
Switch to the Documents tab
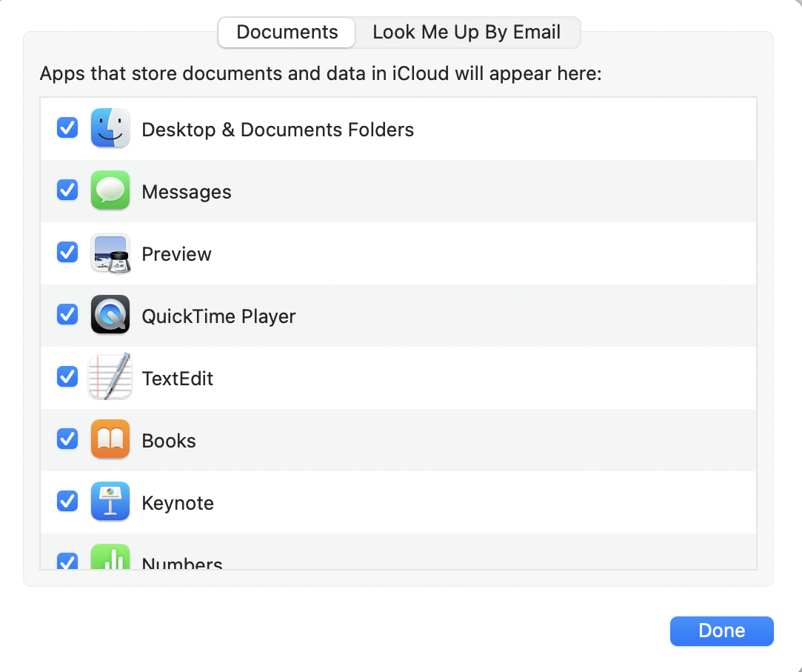pos(287,33)
